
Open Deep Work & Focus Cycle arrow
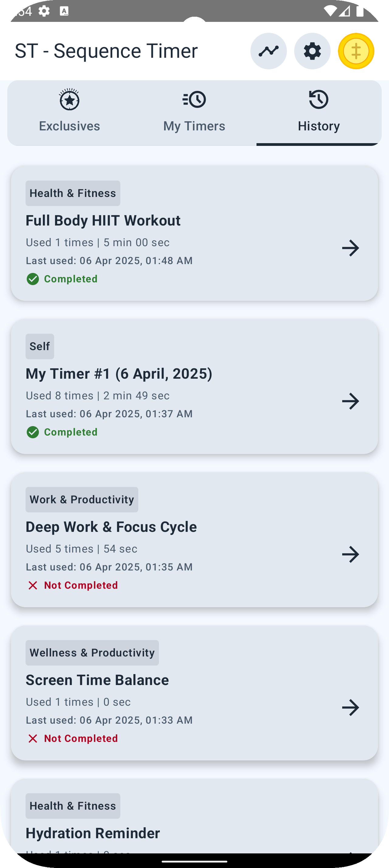point(350,554)
